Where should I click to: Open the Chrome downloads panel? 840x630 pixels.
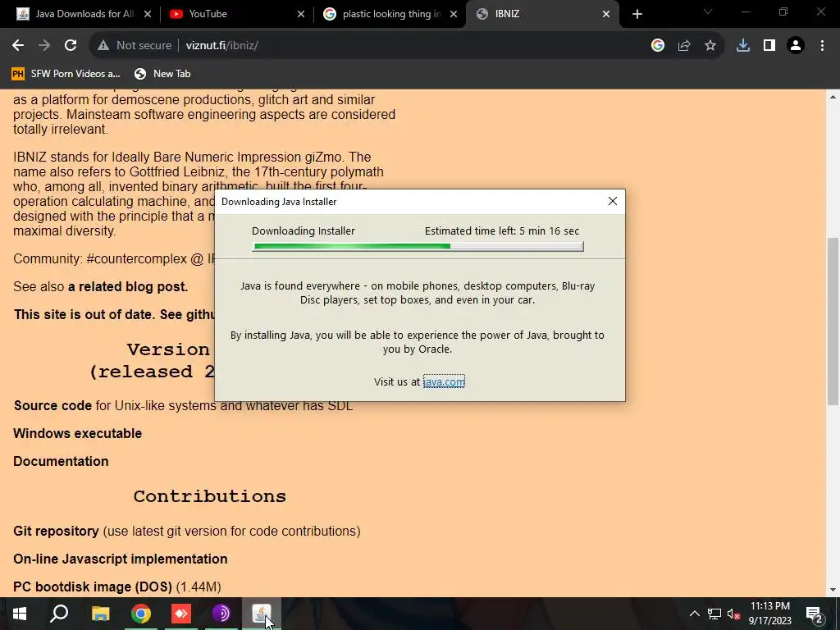[x=742, y=46]
